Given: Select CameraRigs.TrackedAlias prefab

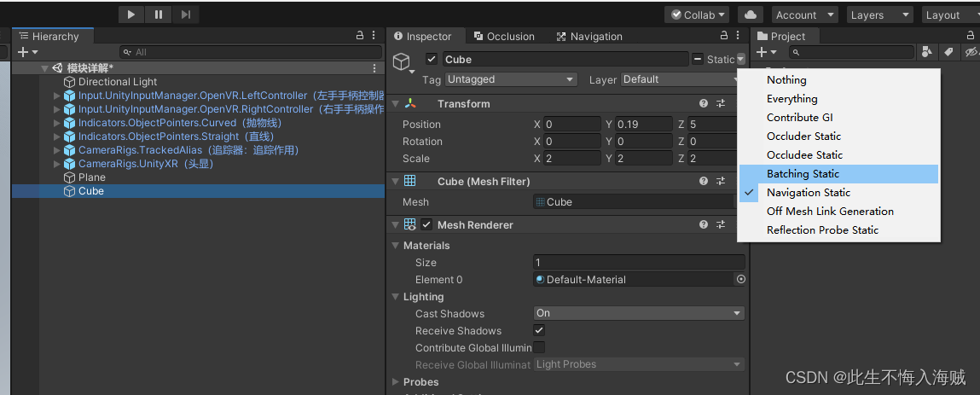Looking at the screenshot, I should [x=188, y=150].
